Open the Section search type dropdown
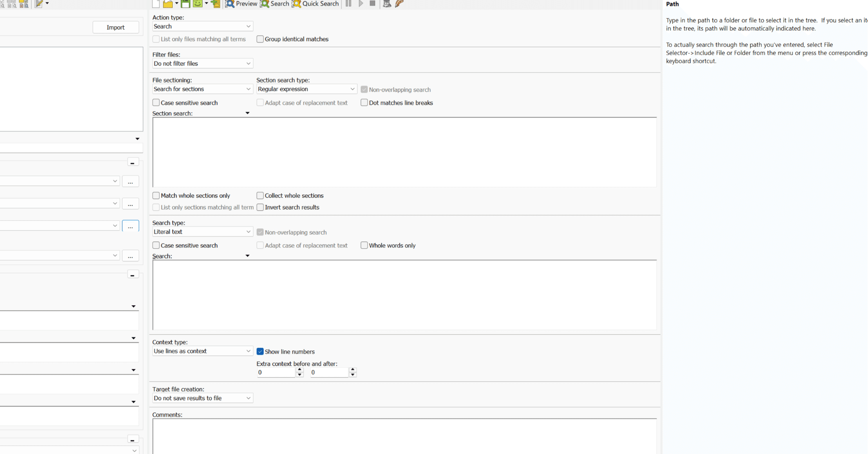Screen dimensions: 868x454 pyautogui.click(x=307, y=89)
